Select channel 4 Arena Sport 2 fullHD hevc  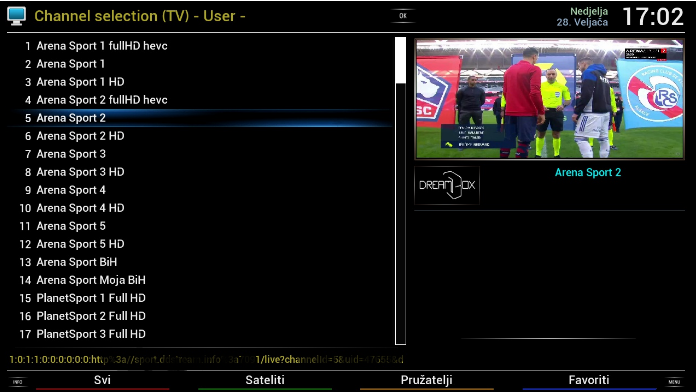(x=200, y=100)
